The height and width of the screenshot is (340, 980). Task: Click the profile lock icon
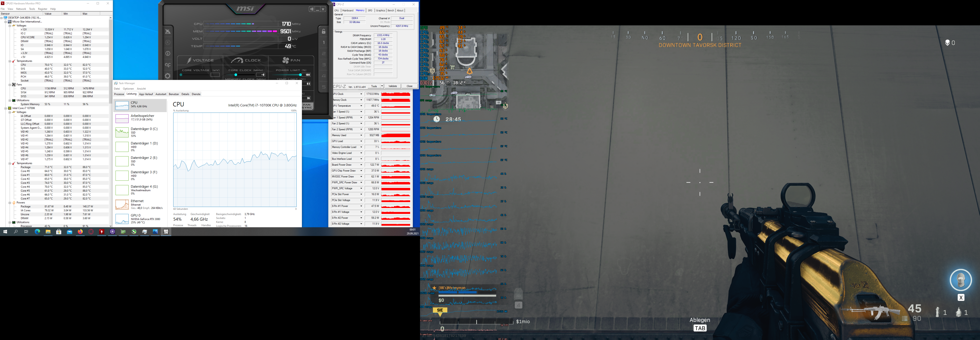coord(324,32)
